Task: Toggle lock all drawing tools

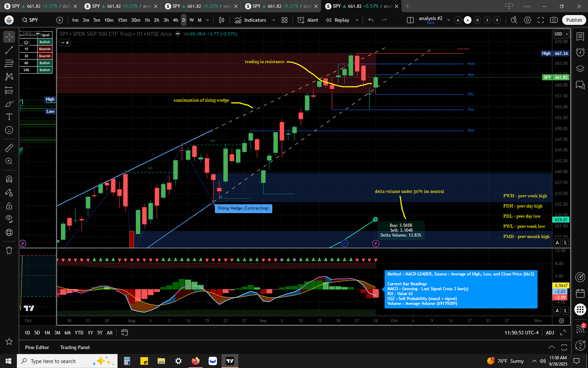Action: pyautogui.click(x=9, y=206)
